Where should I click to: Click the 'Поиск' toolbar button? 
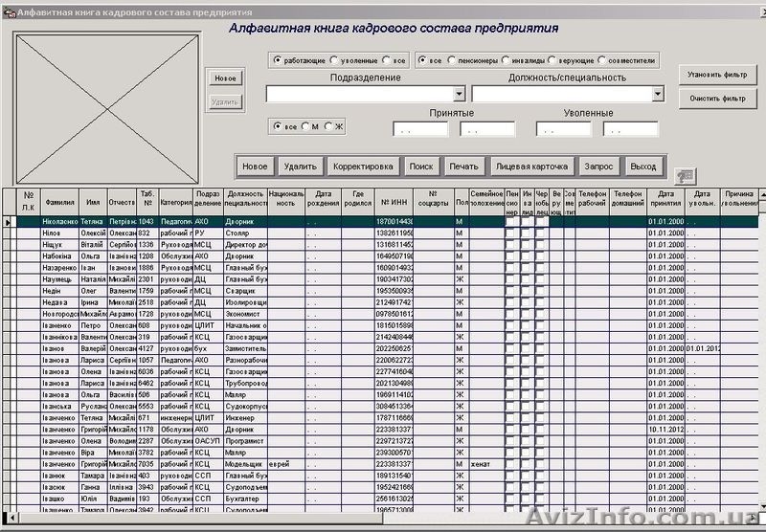click(421, 166)
